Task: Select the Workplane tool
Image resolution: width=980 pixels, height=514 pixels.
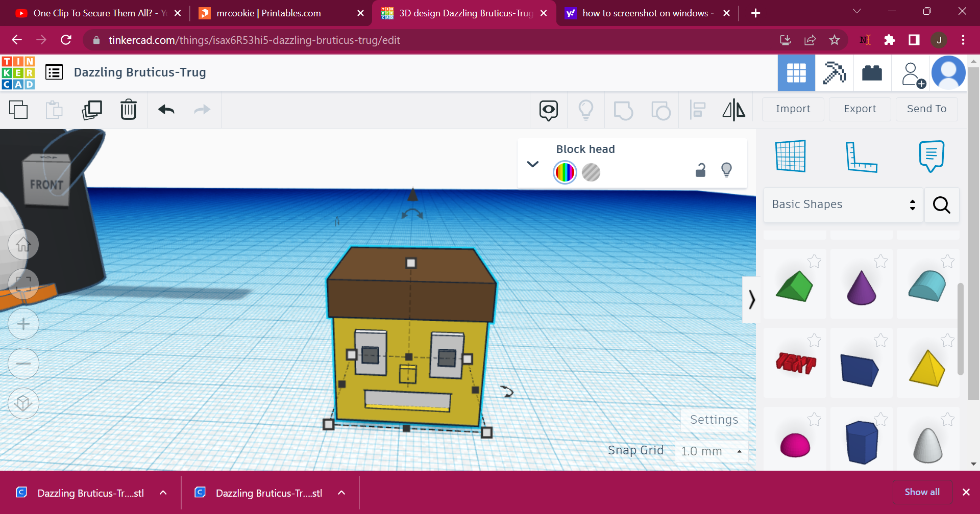Action: coord(791,156)
